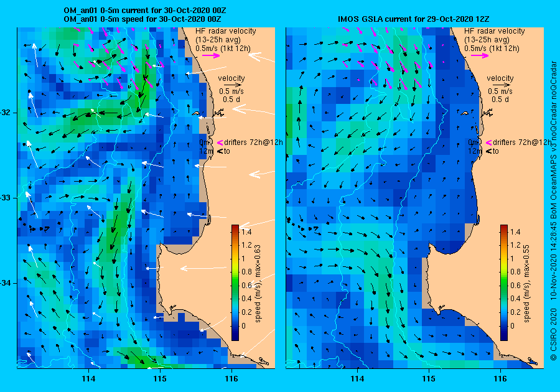Click '0.5m/s (1kt 12h)' text in GSLA panel
The height and width of the screenshot is (392, 560).
(x=492, y=48)
